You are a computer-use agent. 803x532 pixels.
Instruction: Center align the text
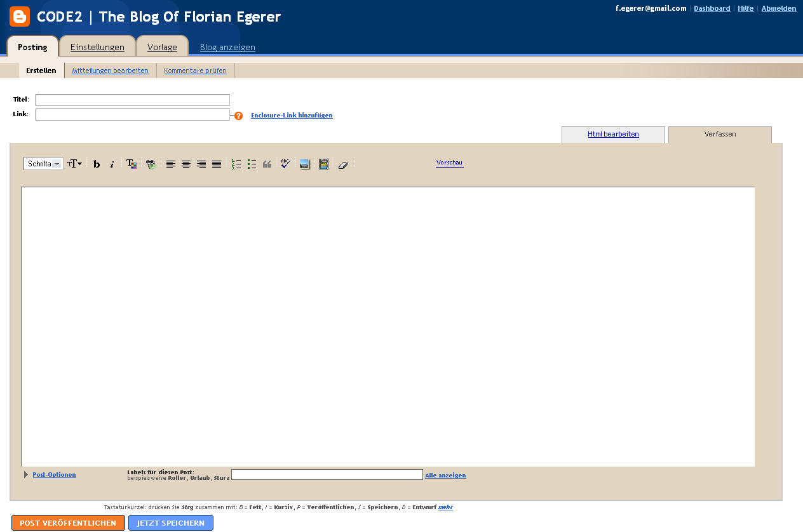[186, 164]
